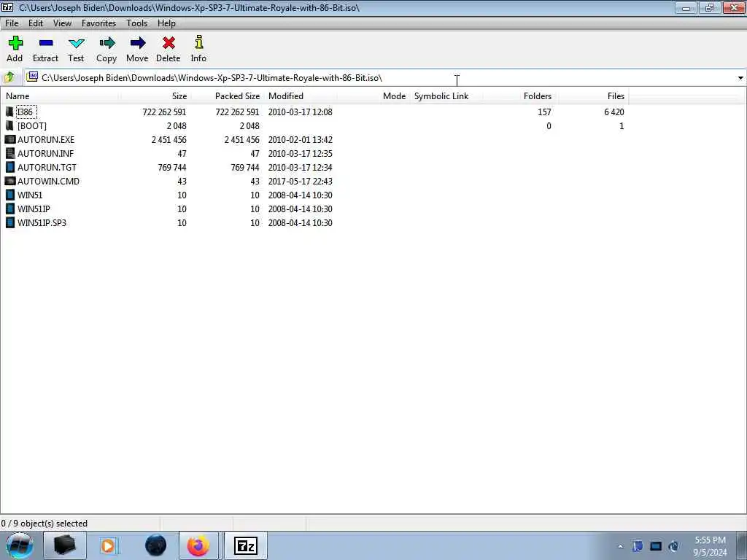Viewport: 747px width, 560px height.
Task: Click the 157 folders count
Action: click(544, 112)
